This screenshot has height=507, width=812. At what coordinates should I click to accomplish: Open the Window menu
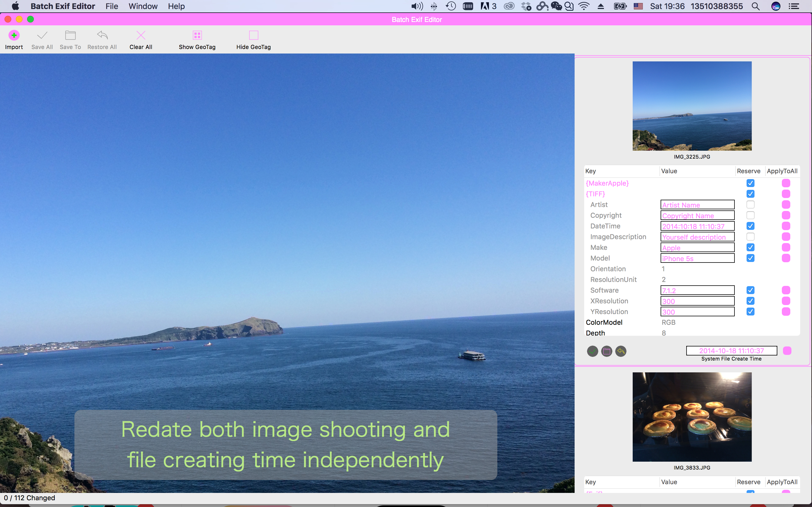click(x=143, y=6)
